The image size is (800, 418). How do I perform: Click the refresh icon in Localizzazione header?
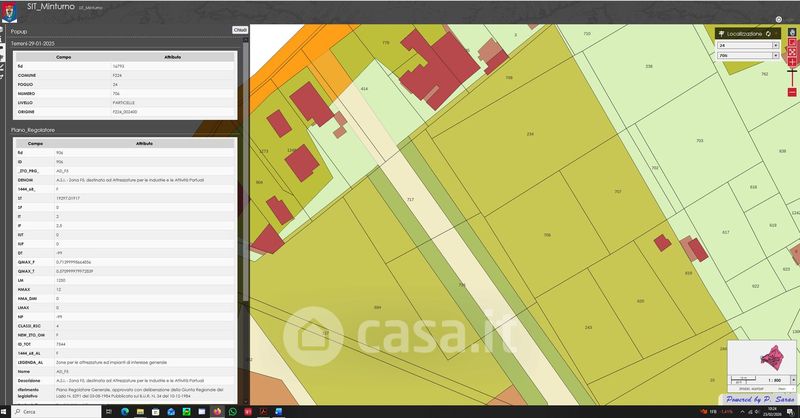click(x=769, y=33)
